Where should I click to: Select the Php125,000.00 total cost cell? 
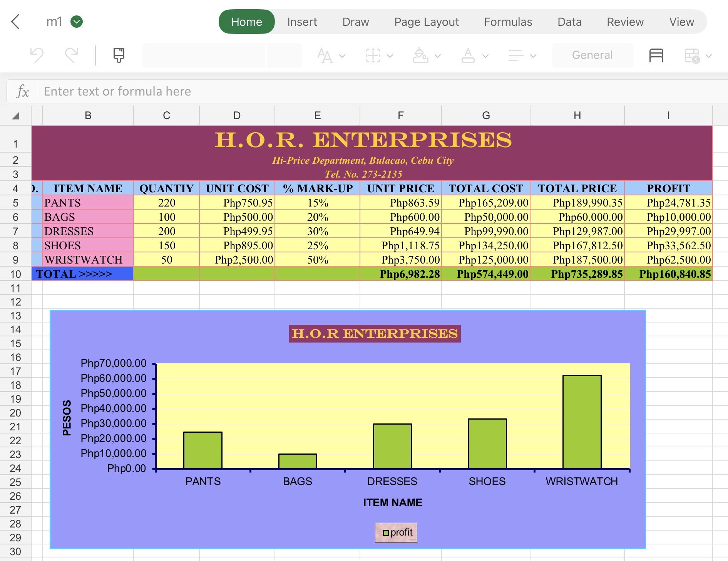coord(486,260)
